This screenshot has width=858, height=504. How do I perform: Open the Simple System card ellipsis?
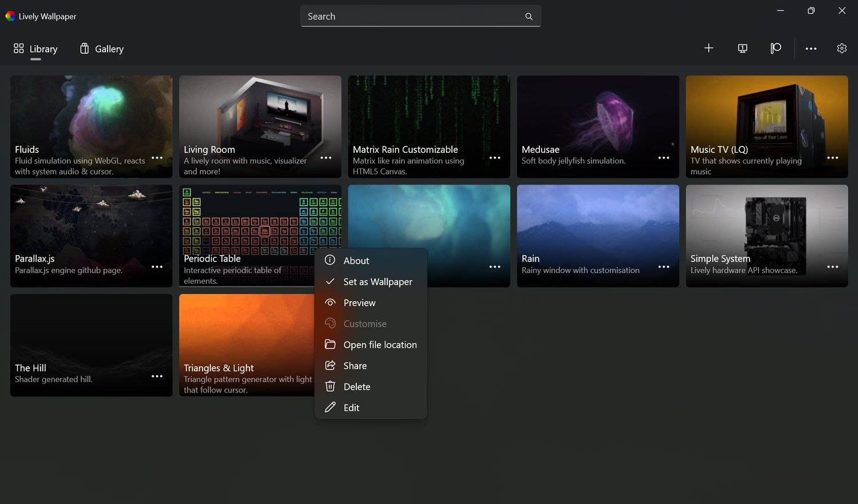(833, 267)
